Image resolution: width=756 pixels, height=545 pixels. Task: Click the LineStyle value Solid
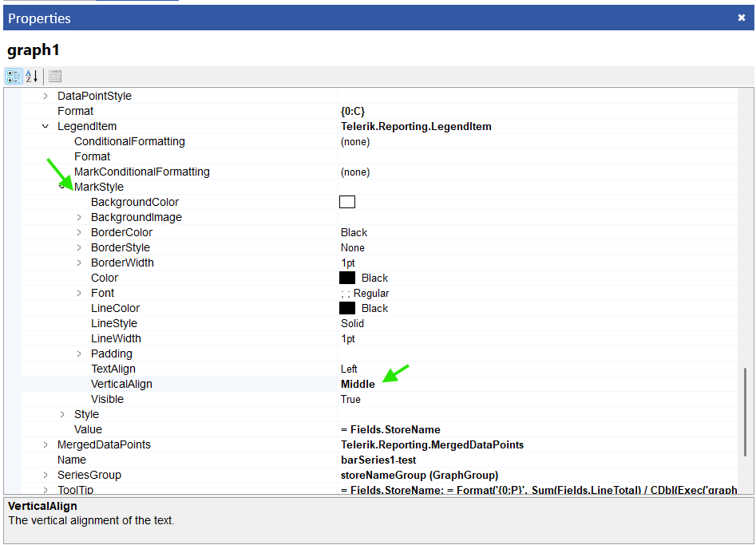(352, 323)
